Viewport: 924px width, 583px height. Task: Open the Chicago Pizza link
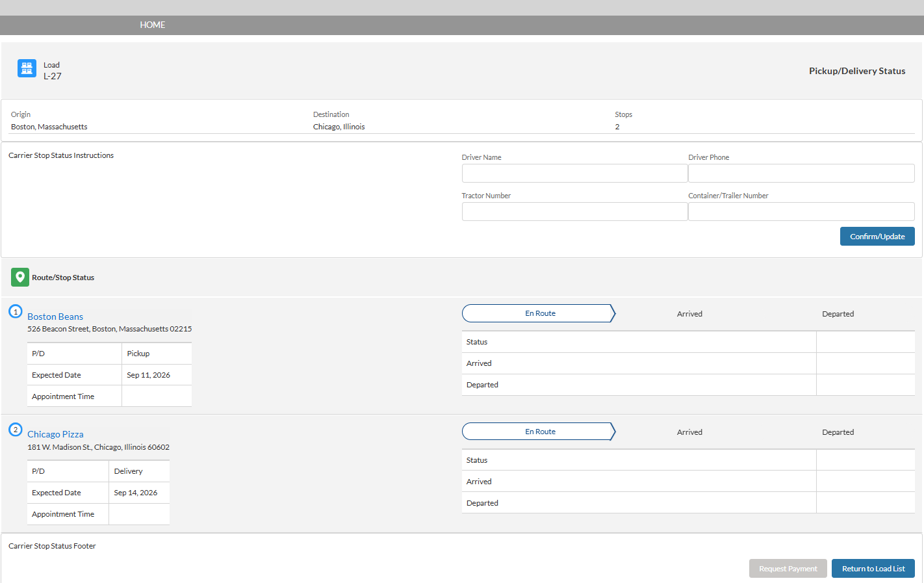point(55,434)
